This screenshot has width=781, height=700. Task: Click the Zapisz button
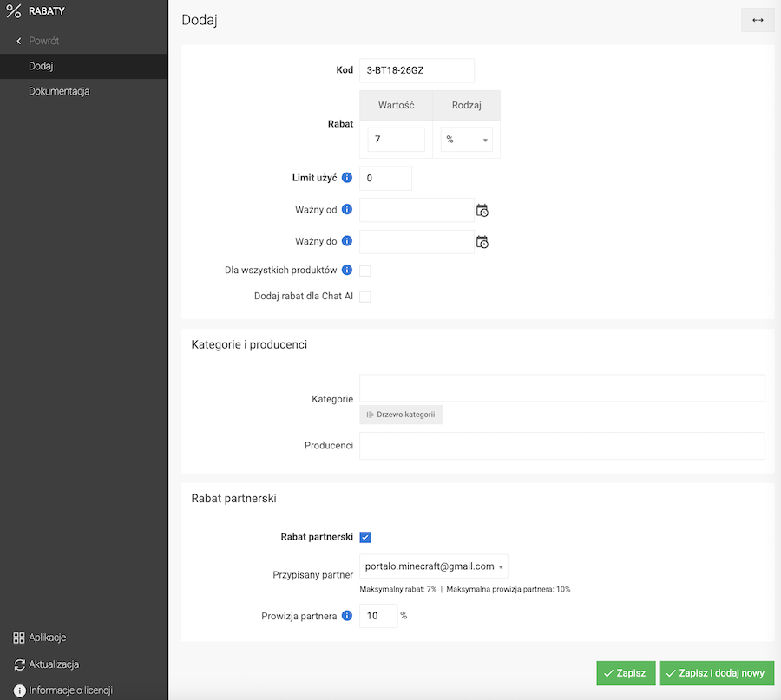(x=626, y=673)
